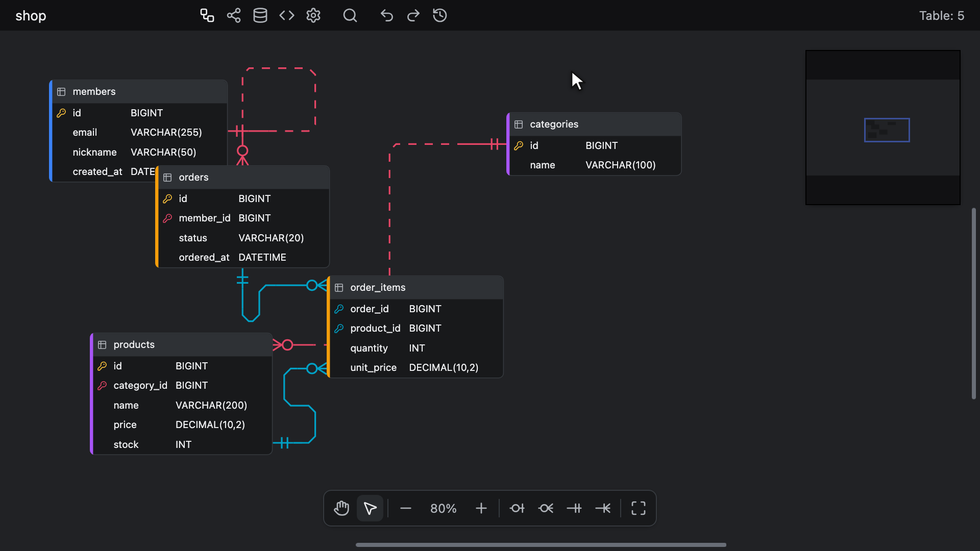Click DATETIME type of ordered_at
980x551 pixels.
(262, 258)
